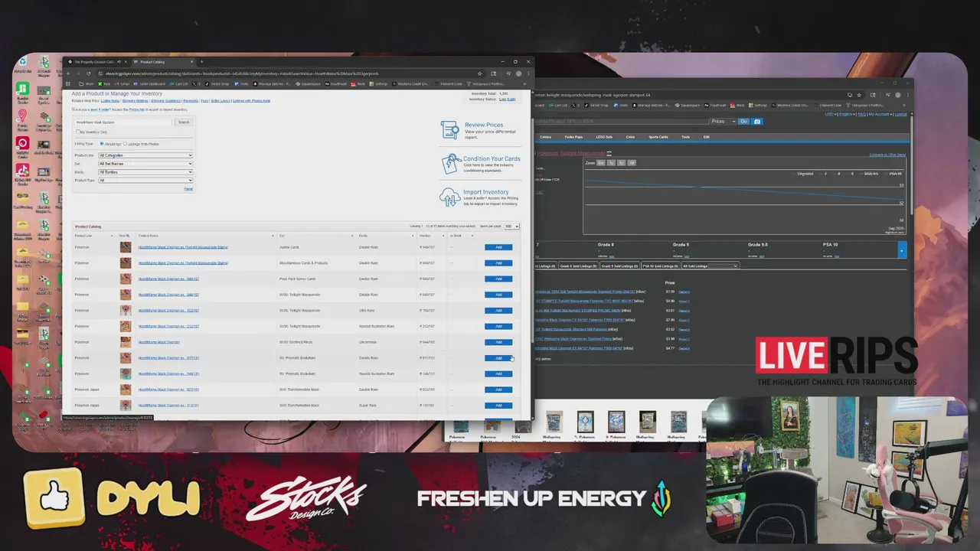Open the Set All Set Names dropdown

(x=145, y=164)
